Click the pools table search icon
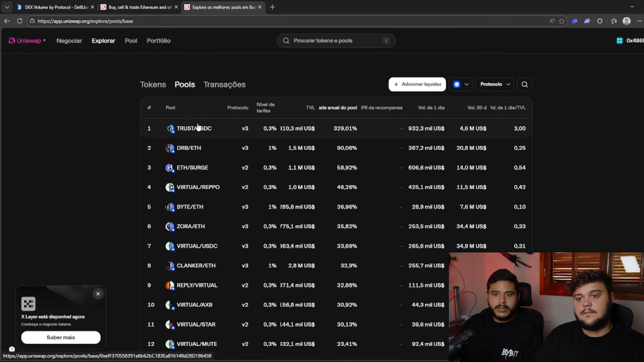The image size is (644, 362). (x=525, y=84)
